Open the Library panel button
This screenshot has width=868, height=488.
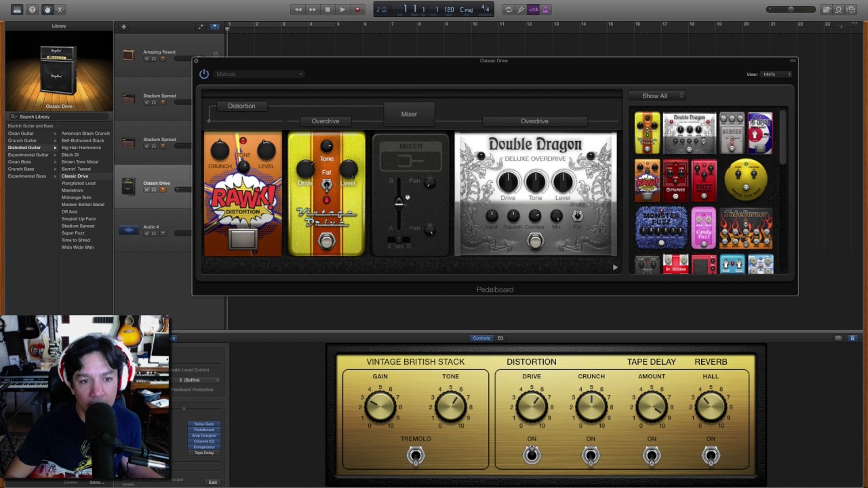[17, 9]
